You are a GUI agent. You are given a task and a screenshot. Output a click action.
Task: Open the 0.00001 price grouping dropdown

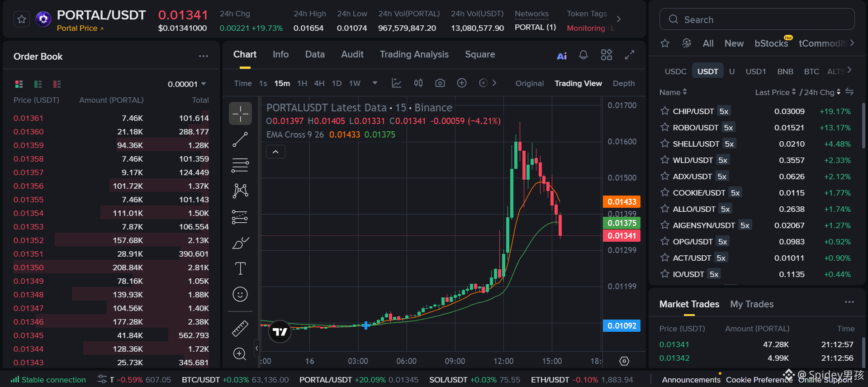pos(187,84)
